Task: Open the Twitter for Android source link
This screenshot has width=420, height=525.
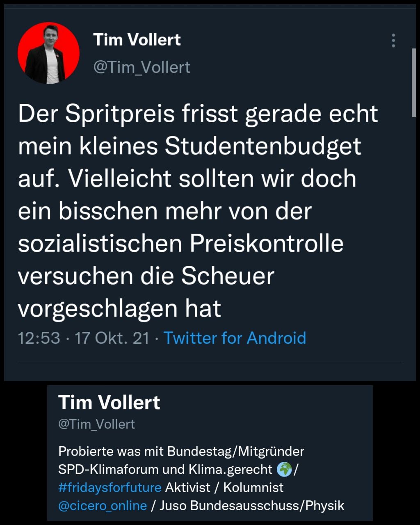Action: 235,338
